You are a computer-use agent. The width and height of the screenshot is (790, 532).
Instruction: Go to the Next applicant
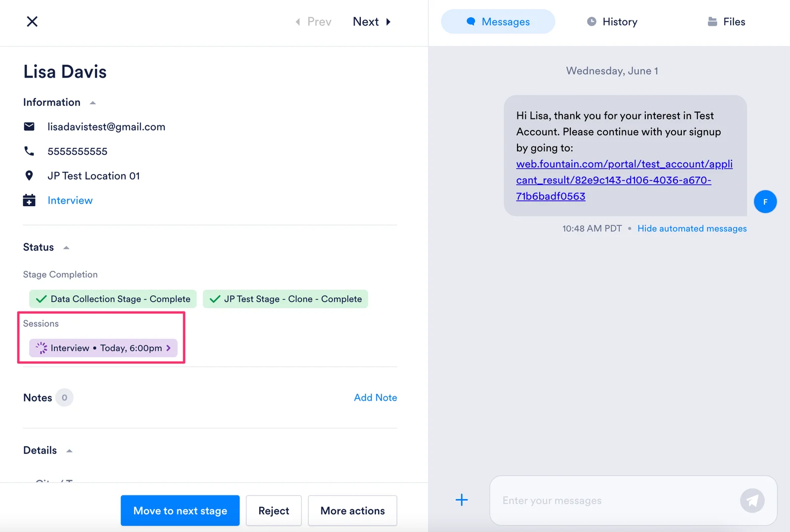pyautogui.click(x=372, y=22)
